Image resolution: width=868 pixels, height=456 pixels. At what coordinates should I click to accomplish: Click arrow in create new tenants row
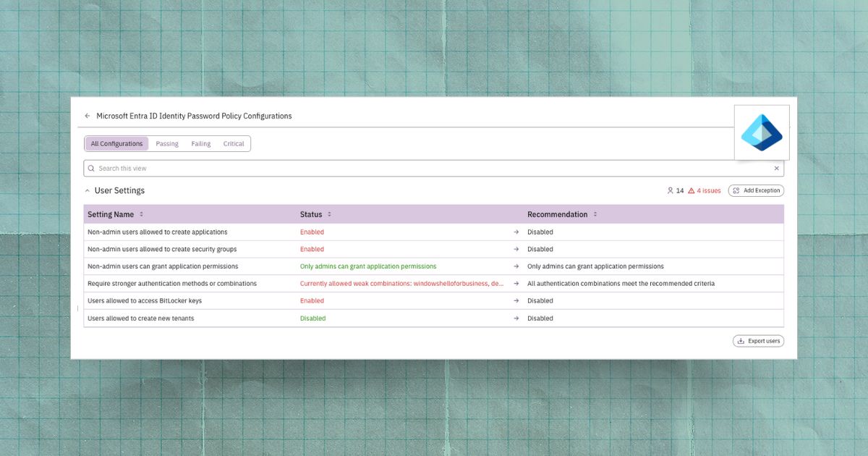coord(516,318)
